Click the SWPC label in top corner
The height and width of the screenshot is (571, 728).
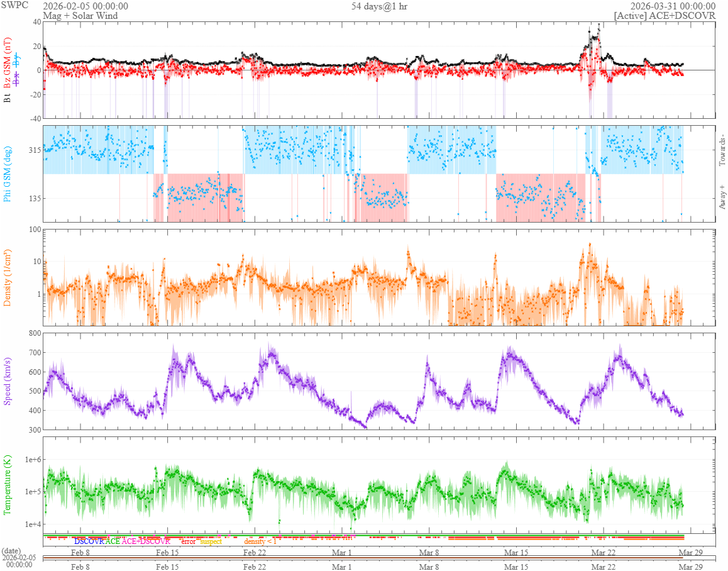(15, 5)
